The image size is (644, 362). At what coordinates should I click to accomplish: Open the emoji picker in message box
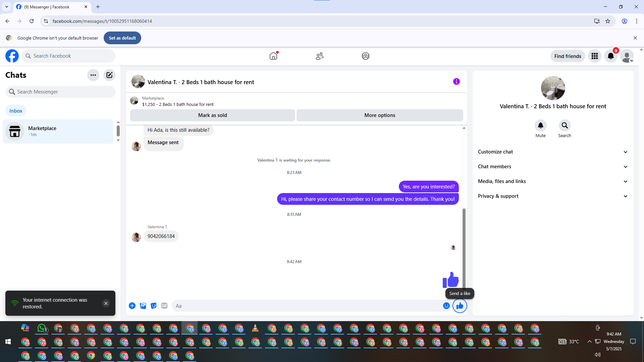(x=446, y=306)
